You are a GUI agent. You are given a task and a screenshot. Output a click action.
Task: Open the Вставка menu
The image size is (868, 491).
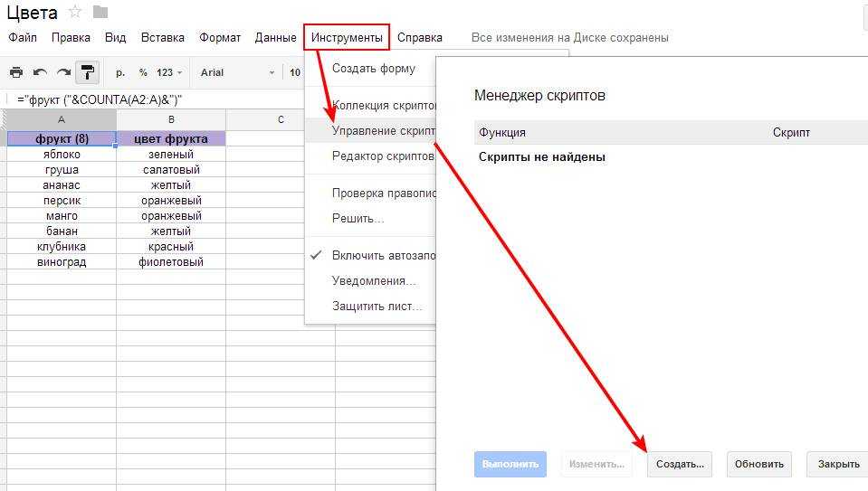point(163,38)
